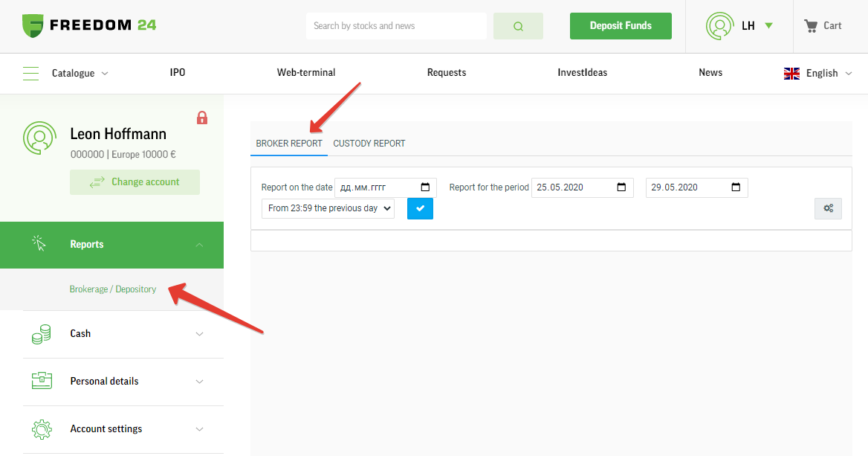Click the Personal details section label

coord(104,381)
